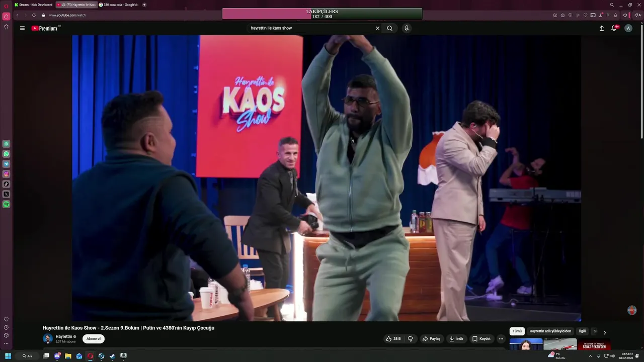The height and width of the screenshot is (362, 644).
Task: Search tabs with top-right magnifier
Action: coord(612,5)
